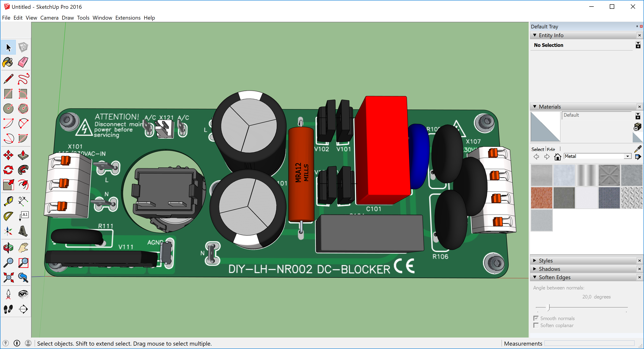This screenshot has width=644, height=349.
Task: Activate the Freehand tool
Action: (x=23, y=79)
